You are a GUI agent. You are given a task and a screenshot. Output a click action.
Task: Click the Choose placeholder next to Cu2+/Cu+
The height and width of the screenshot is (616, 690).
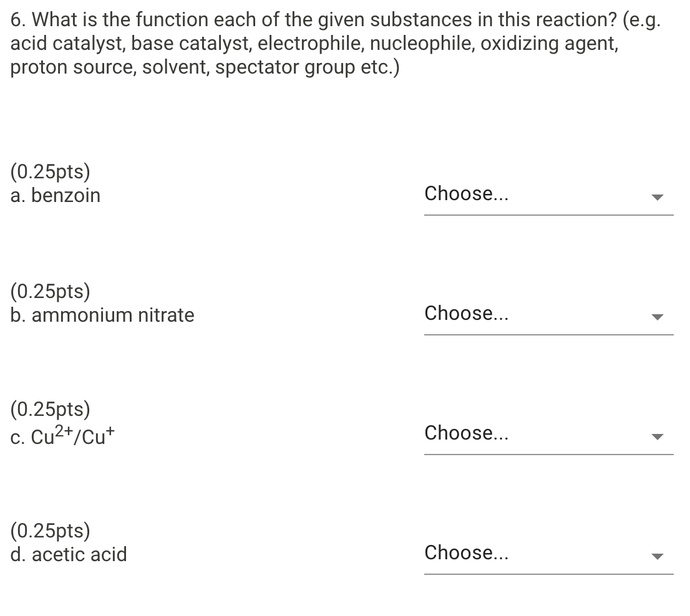467,433
